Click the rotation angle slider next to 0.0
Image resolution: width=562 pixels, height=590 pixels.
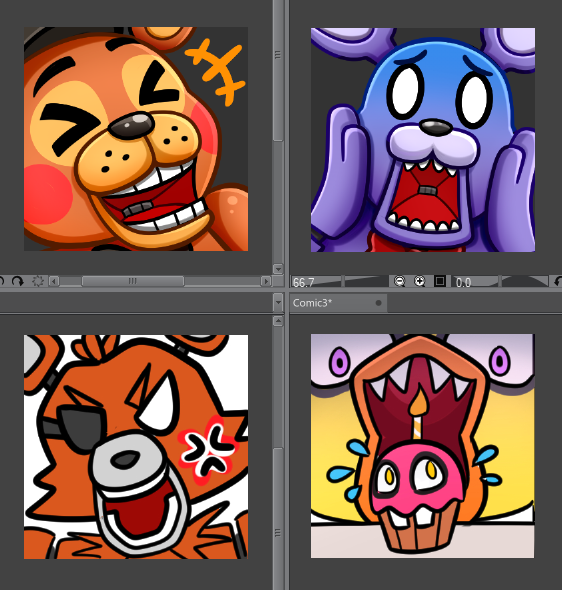(525, 281)
